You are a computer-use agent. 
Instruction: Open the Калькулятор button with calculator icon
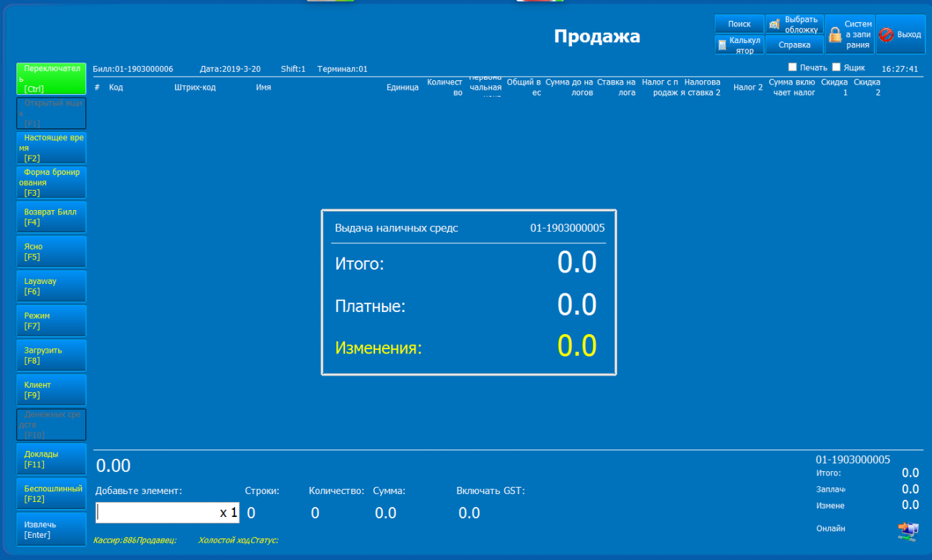click(739, 45)
